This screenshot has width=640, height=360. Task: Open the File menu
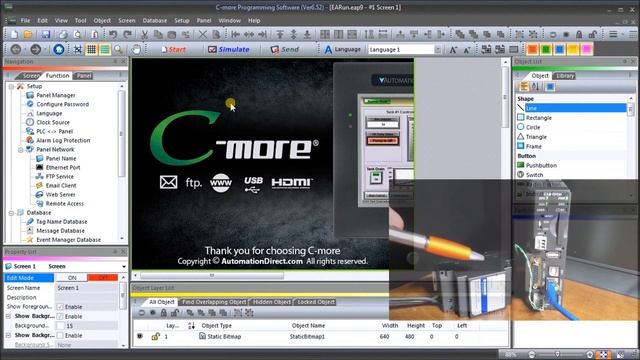[25, 20]
